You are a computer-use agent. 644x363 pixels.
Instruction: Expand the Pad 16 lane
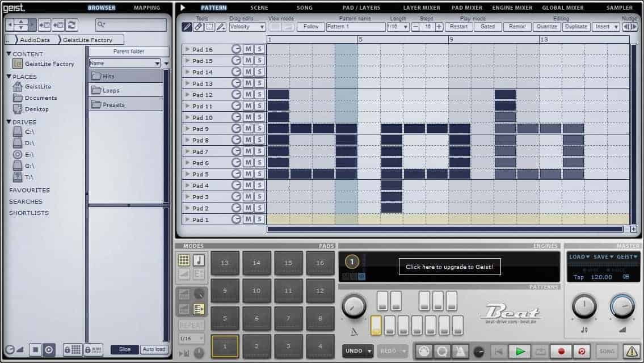187,49
